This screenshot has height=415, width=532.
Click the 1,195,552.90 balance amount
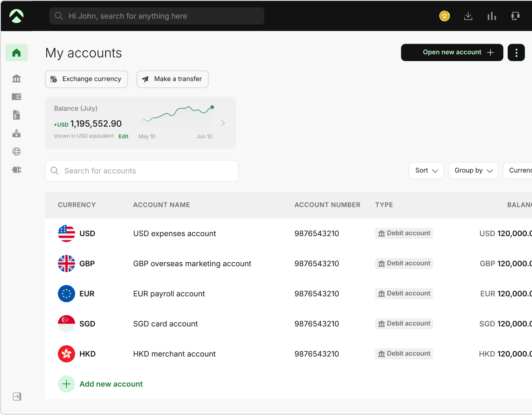pyautogui.click(x=96, y=124)
